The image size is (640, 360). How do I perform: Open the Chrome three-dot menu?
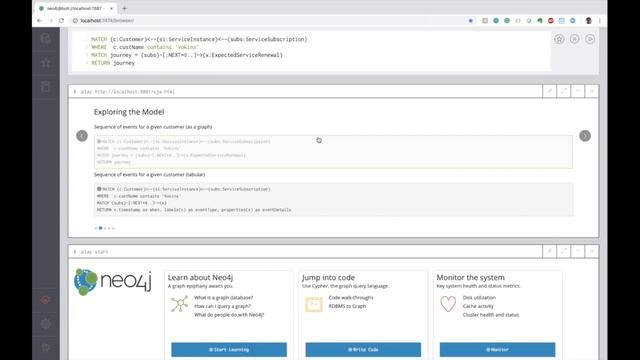tap(600, 20)
